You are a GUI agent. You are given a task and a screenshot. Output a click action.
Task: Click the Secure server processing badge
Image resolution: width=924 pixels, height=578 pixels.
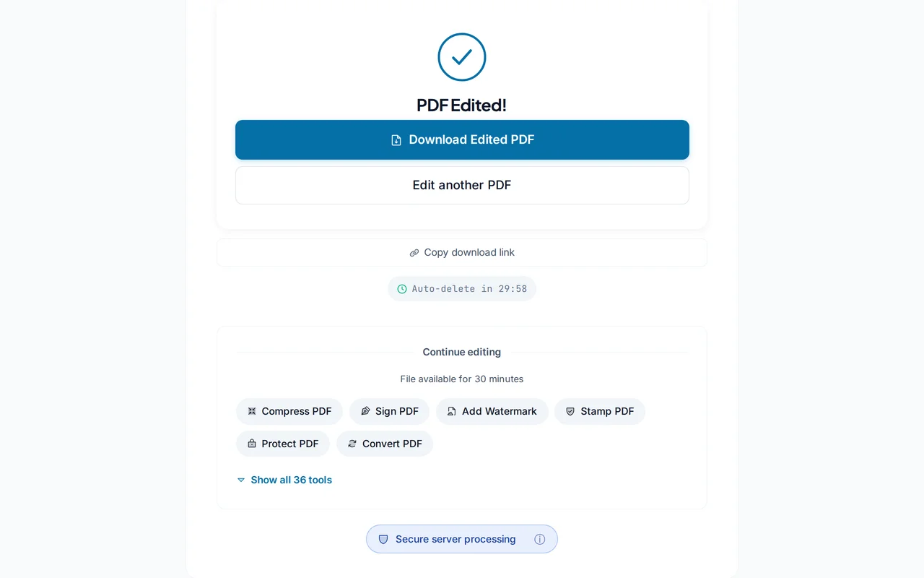tap(462, 539)
